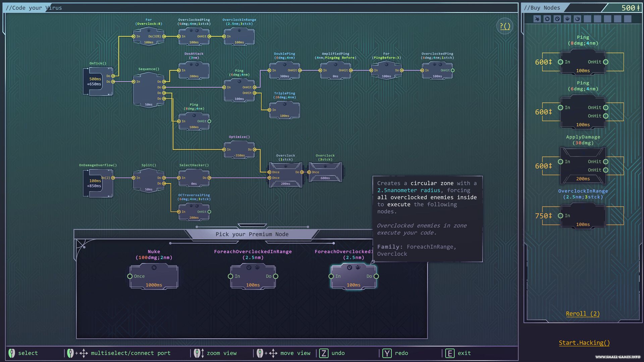This screenshot has width=644, height=362.
Task: Click the flame family filter icon
Action: coord(567,19)
